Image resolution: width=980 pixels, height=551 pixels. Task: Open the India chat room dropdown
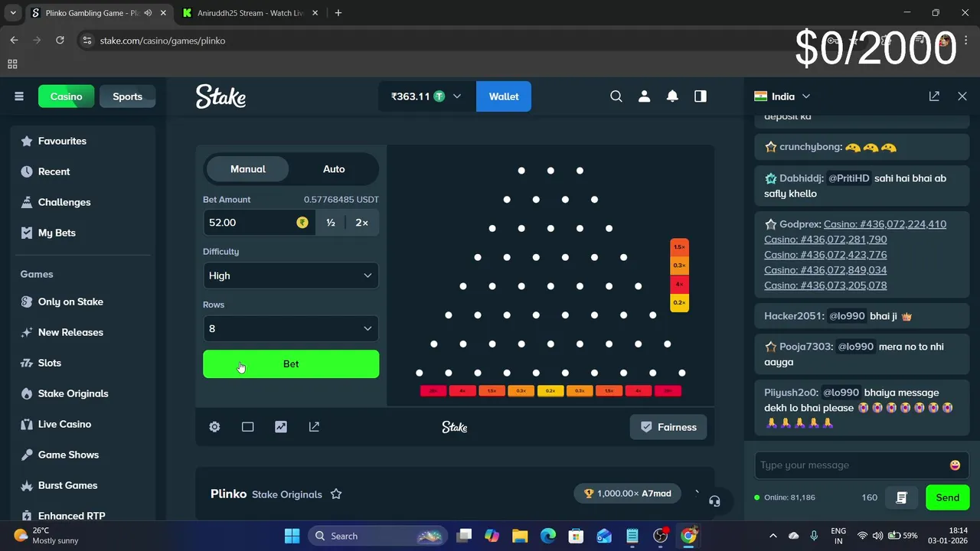pos(782,96)
